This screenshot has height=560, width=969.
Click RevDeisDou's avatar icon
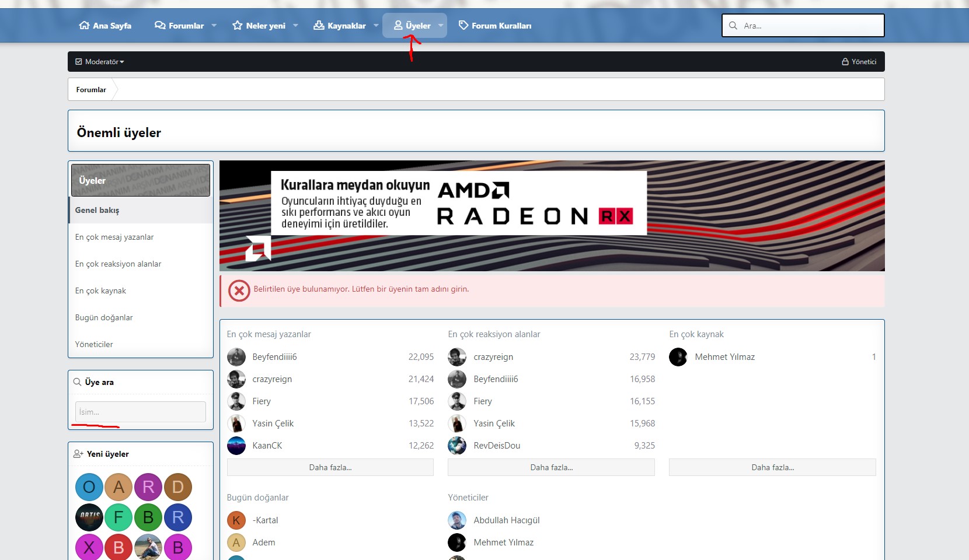tap(457, 446)
